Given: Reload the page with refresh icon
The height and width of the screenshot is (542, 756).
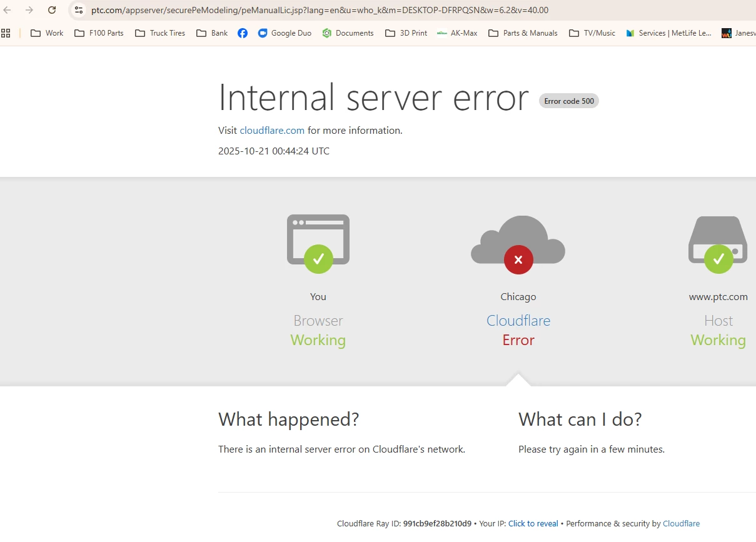Looking at the screenshot, I should click(52, 10).
